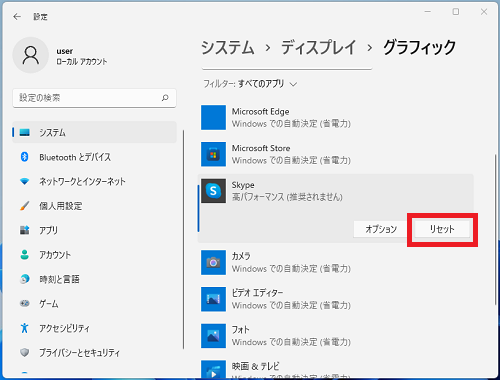The width and height of the screenshot is (500, 380).
Task: Click the リセット button for Skype
Action: coord(442,229)
